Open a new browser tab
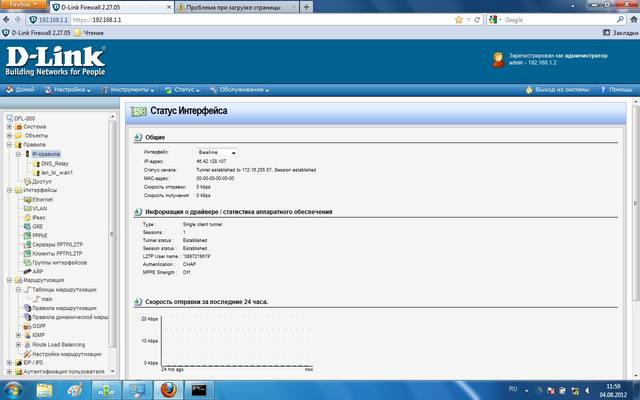This screenshot has width=640, height=400. (307, 7)
